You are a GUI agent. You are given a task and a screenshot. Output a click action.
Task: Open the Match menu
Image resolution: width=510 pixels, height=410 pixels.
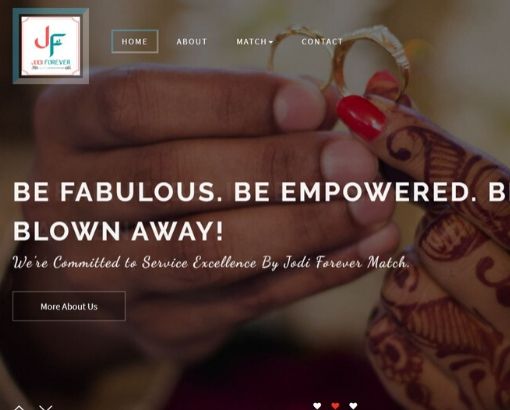[254, 42]
